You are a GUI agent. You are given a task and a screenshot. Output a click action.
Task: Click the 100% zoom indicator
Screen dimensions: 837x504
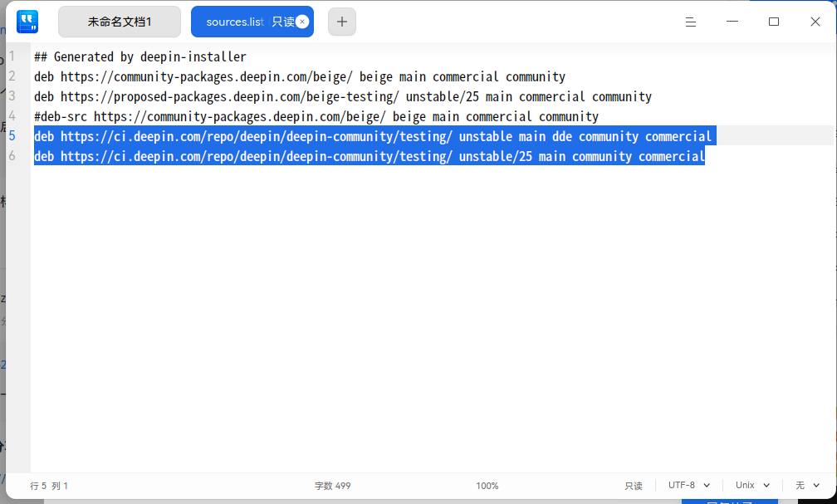point(487,486)
